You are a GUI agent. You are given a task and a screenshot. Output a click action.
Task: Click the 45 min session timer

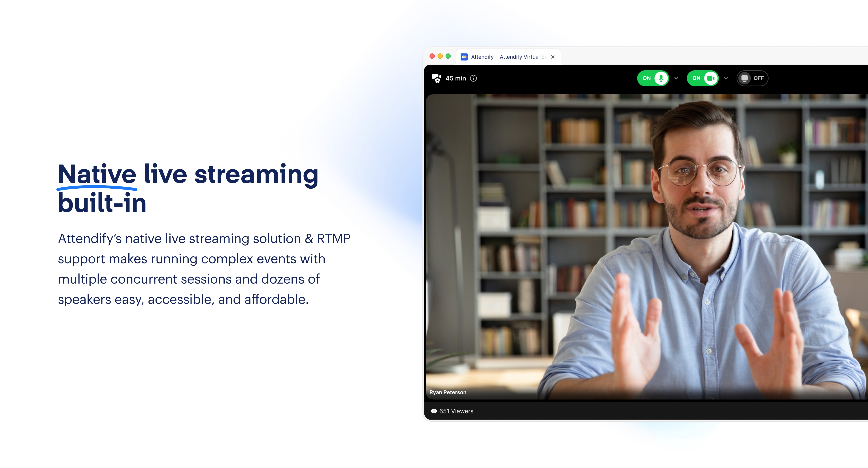click(456, 78)
